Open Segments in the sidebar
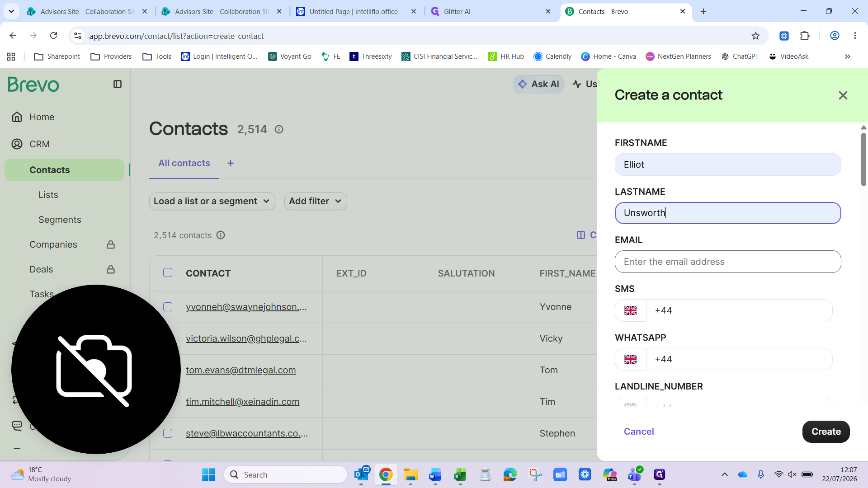 (x=60, y=220)
